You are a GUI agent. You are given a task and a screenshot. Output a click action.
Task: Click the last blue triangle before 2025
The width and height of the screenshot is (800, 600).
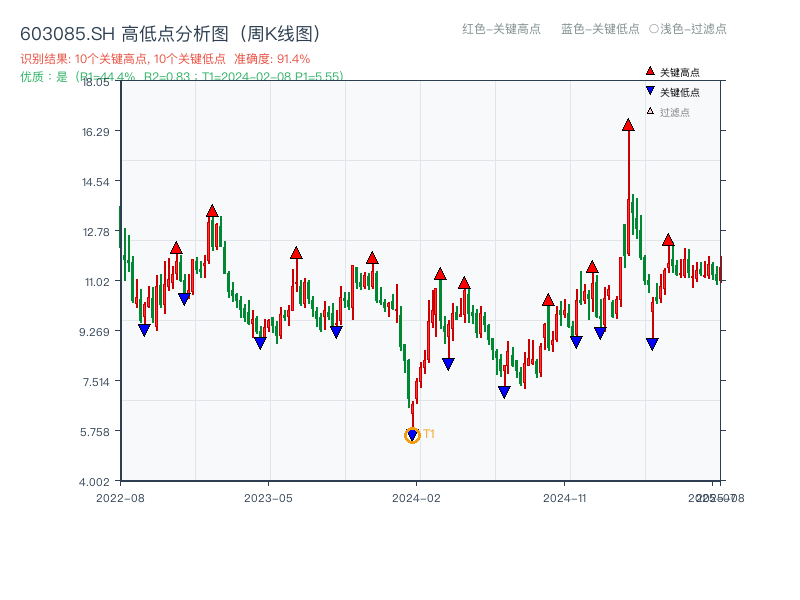651,344
